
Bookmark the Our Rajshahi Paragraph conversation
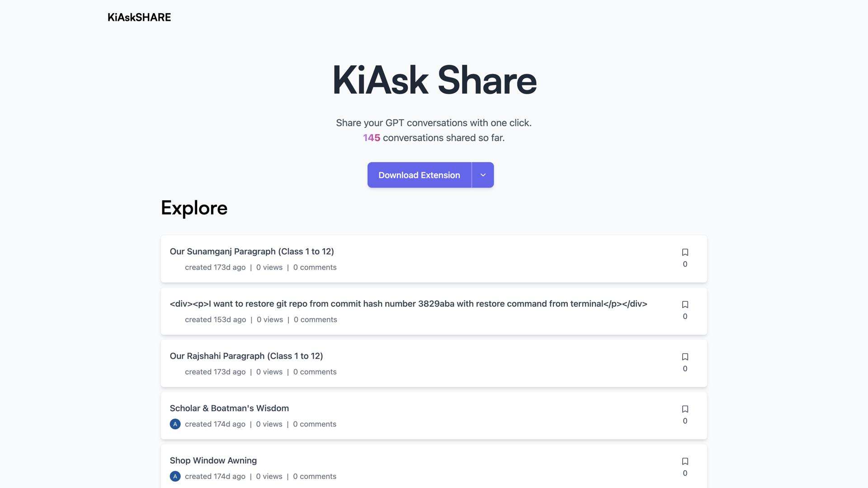point(685,357)
